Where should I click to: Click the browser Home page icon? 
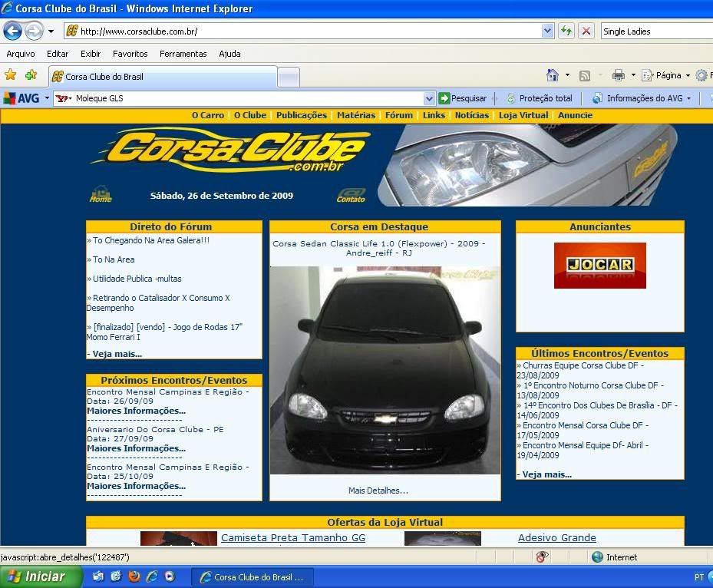553,75
